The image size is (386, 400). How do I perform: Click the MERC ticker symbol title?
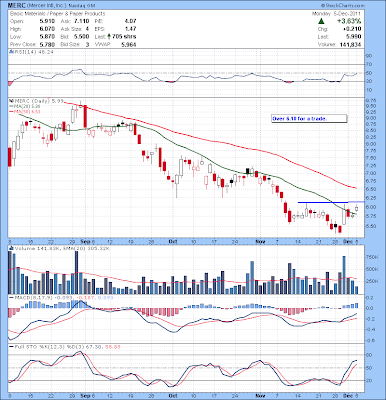(17, 6)
